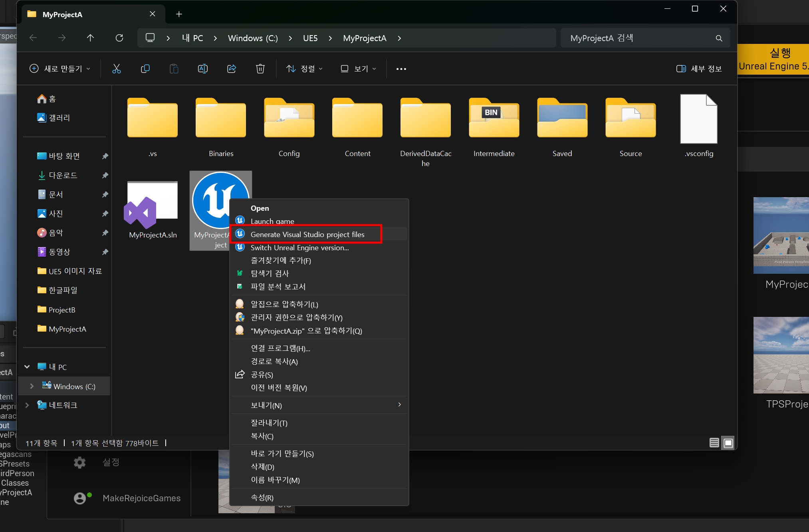Open the three-dot more options menu
This screenshot has height=532, width=809.
401,69
